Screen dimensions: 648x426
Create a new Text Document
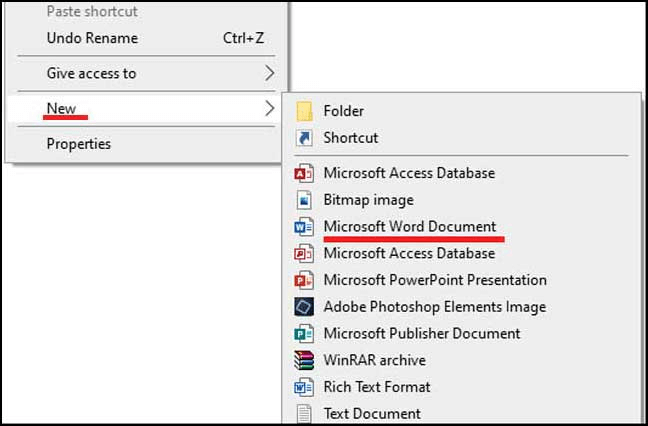coord(461,413)
